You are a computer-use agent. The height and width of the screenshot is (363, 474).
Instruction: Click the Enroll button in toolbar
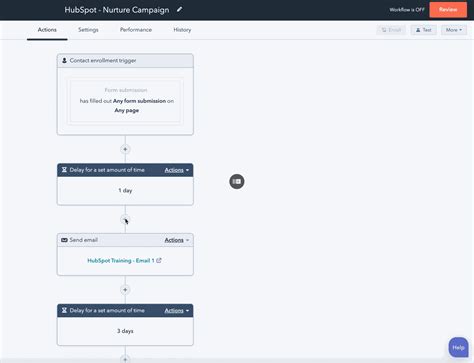(x=391, y=30)
